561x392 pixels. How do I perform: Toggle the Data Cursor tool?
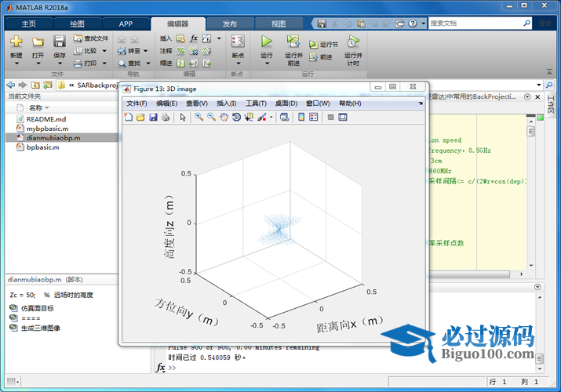coord(248,118)
